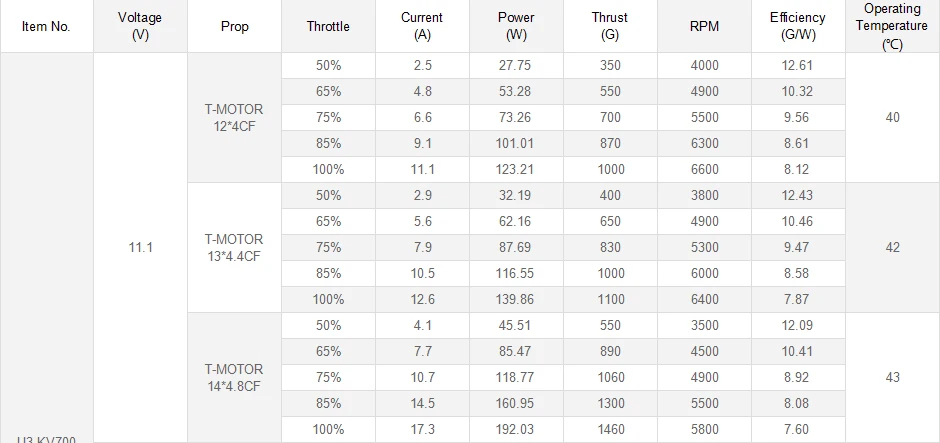Click the Current (A) header cell
Screen dimensions: 940x443
tap(422, 26)
